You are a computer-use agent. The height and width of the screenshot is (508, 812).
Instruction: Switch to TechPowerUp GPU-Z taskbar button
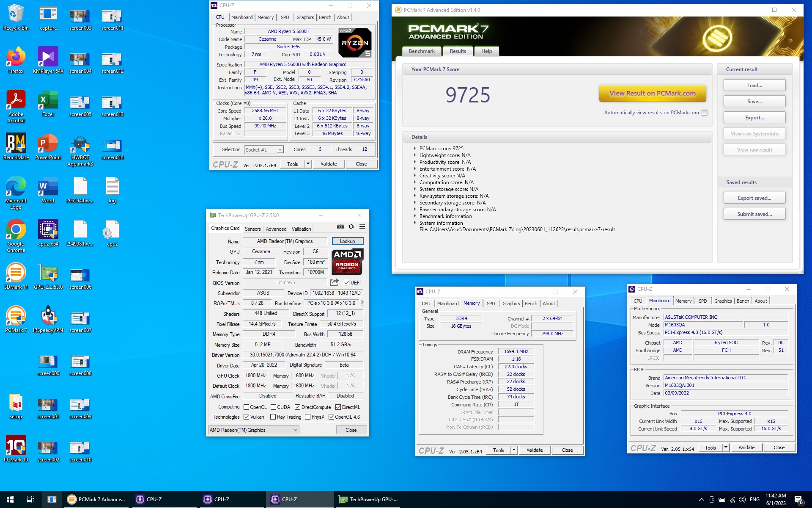pos(368,500)
